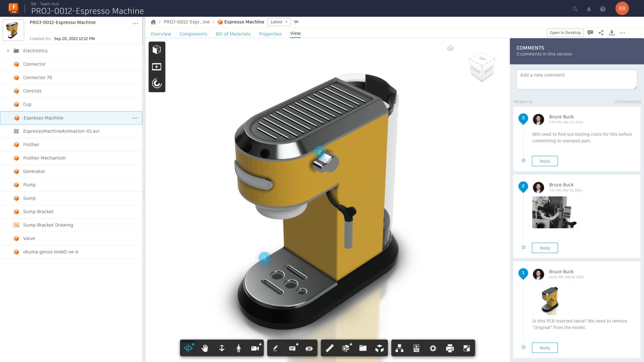
Task: Expand the Electronics folder
Action: (8, 51)
